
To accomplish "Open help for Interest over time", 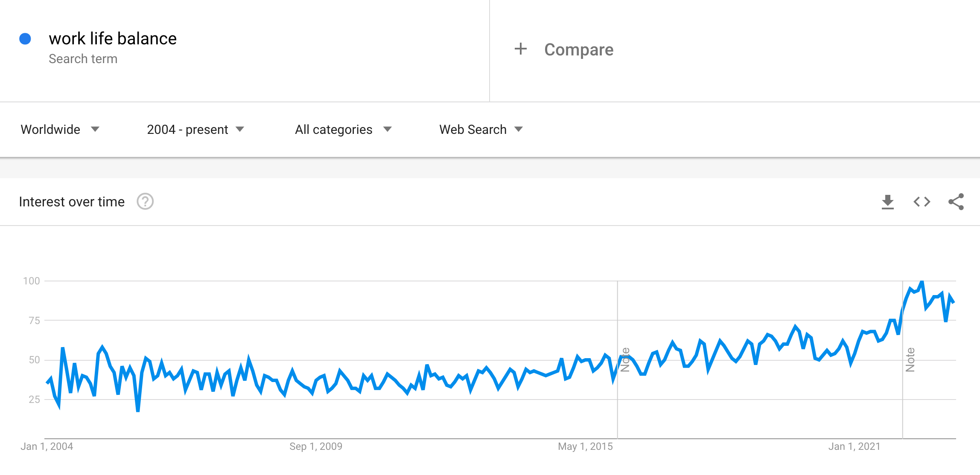I will (145, 201).
